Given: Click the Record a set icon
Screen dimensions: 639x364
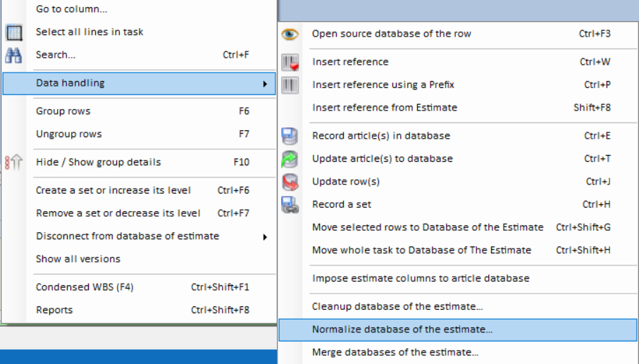Looking at the screenshot, I should click(290, 205).
